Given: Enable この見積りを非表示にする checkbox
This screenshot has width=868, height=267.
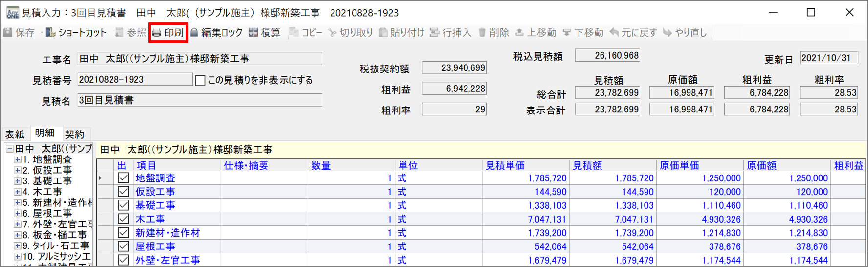Looking at the screenshot, I should (200, 80).
